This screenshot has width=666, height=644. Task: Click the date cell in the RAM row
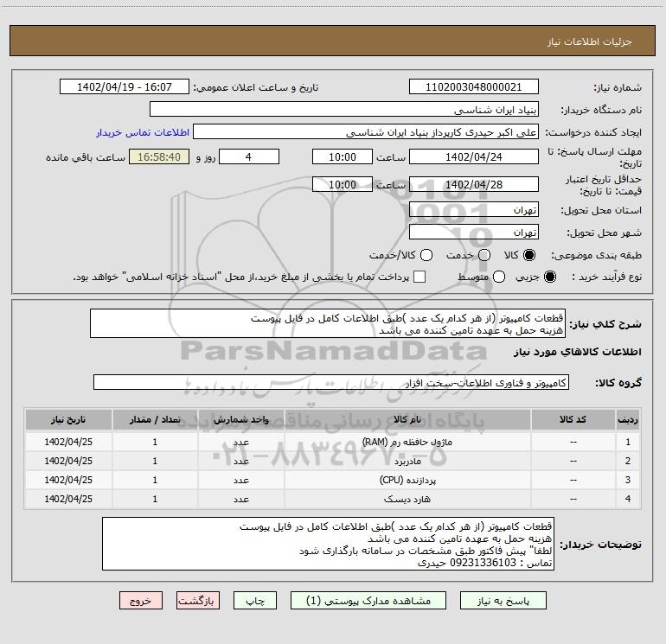pyautogui.click(x=68, y=442)
